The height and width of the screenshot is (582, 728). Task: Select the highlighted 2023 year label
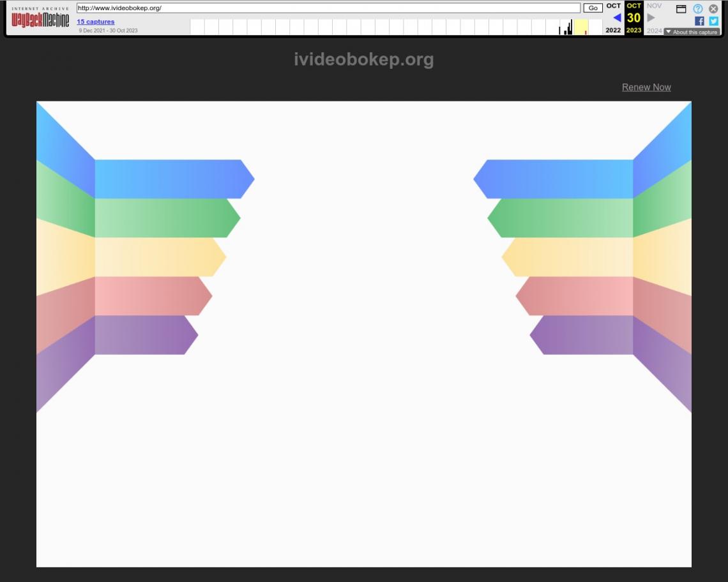(633, 30)
